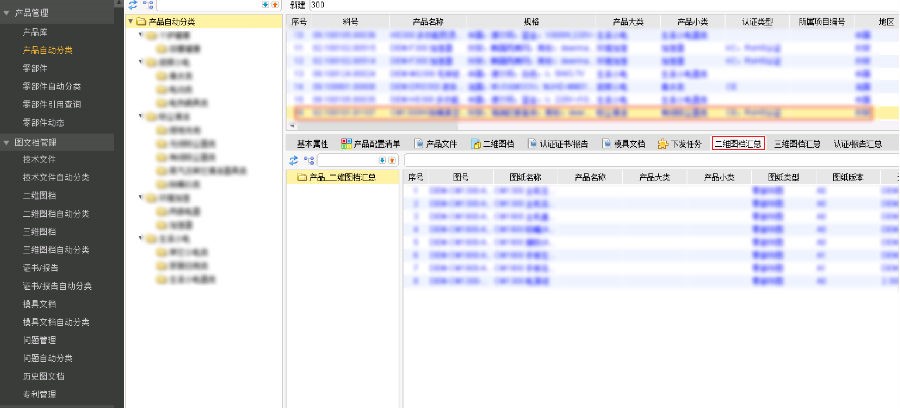Click the 图纸名称 column header in lower table

click(x=525, y=177)
